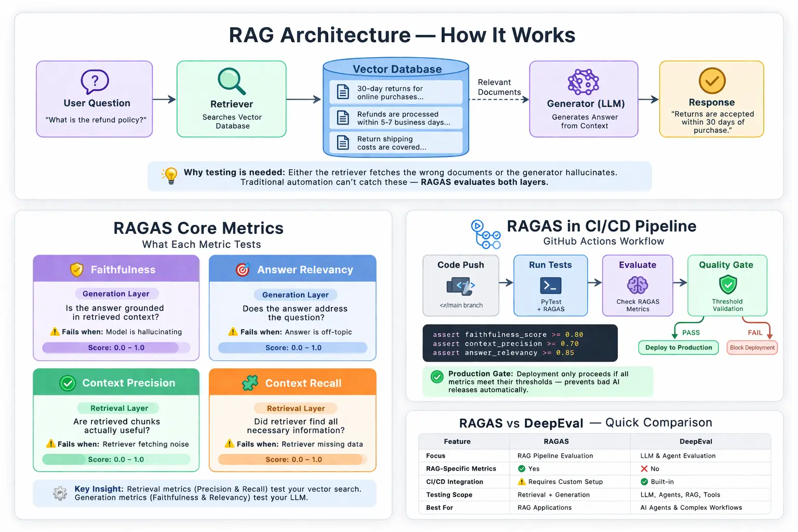Collapse the Production Gate note panel
This screenshot has height=532, width=798.
537,381
